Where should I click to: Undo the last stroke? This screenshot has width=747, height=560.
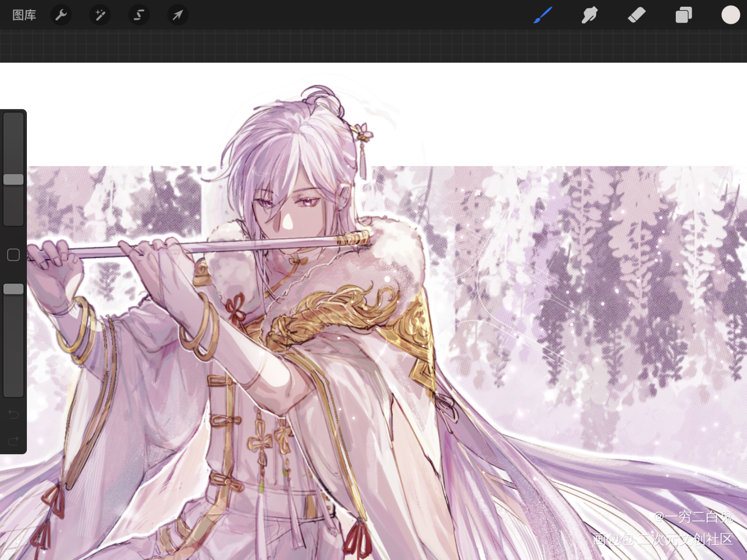pyautogui.click(x=13, y=414)
